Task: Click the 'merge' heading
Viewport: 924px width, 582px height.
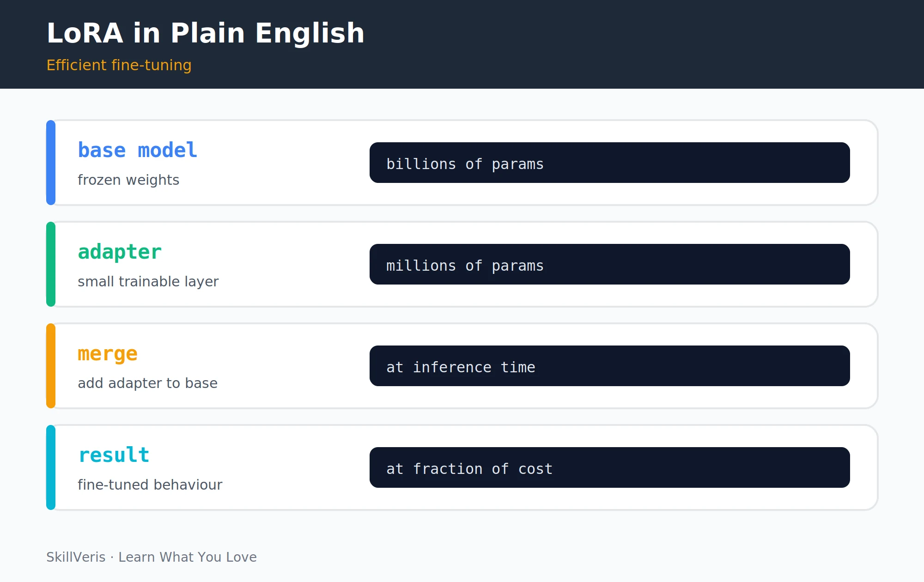Action: [108, 354]
